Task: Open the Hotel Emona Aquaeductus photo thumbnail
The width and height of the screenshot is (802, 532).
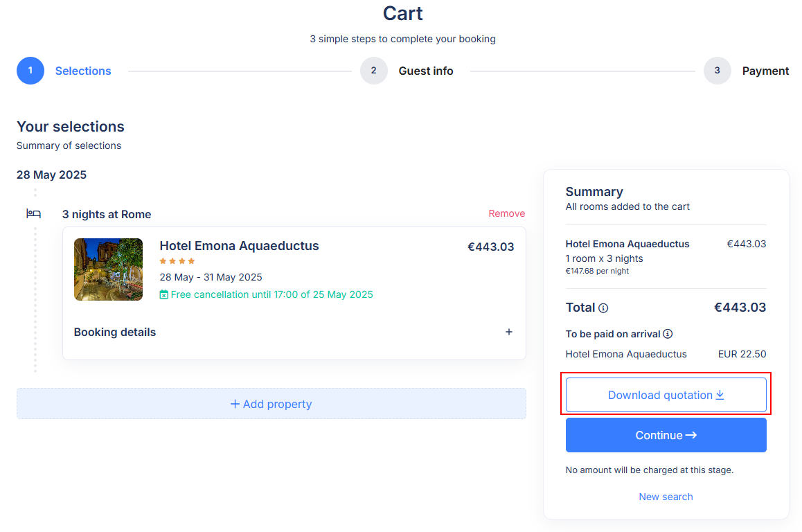Action: (x=108, y=269)
